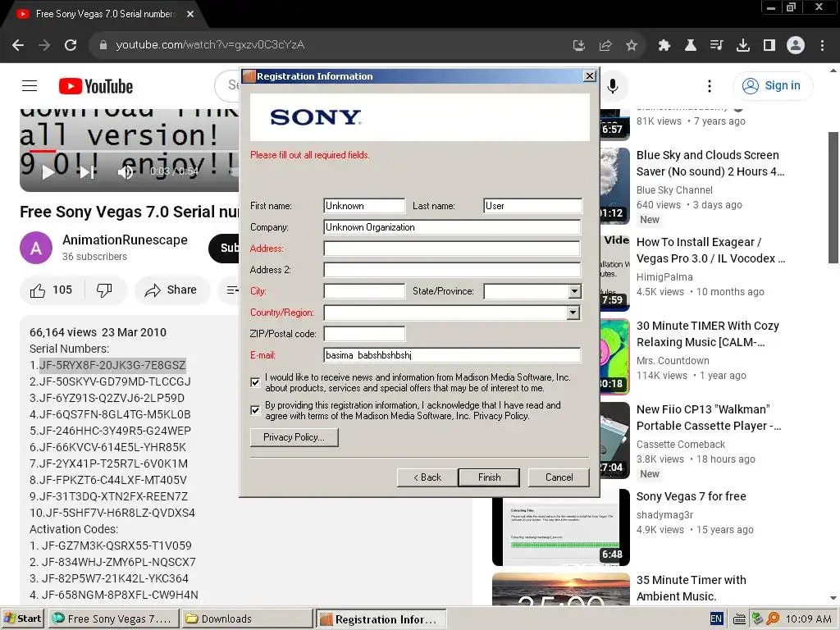Click the page vertical scrollbar

coord(833,197)
